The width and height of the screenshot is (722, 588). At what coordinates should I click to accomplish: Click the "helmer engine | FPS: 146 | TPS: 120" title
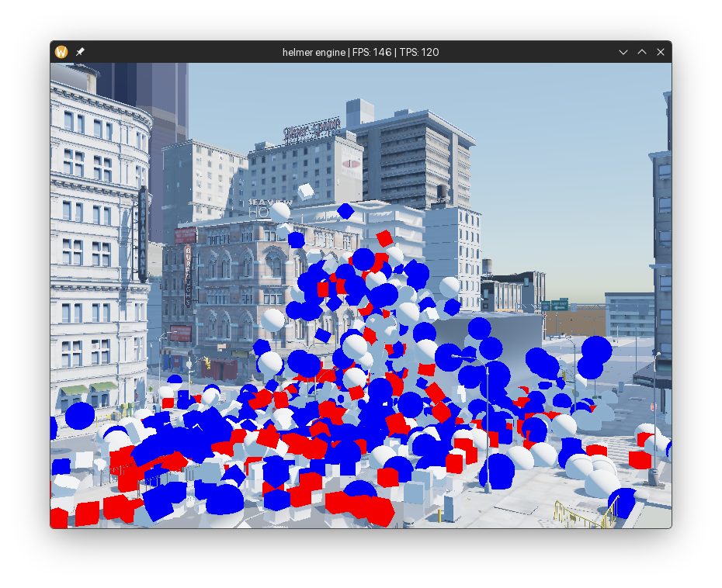pyautogui.click(x=360, y=53)
